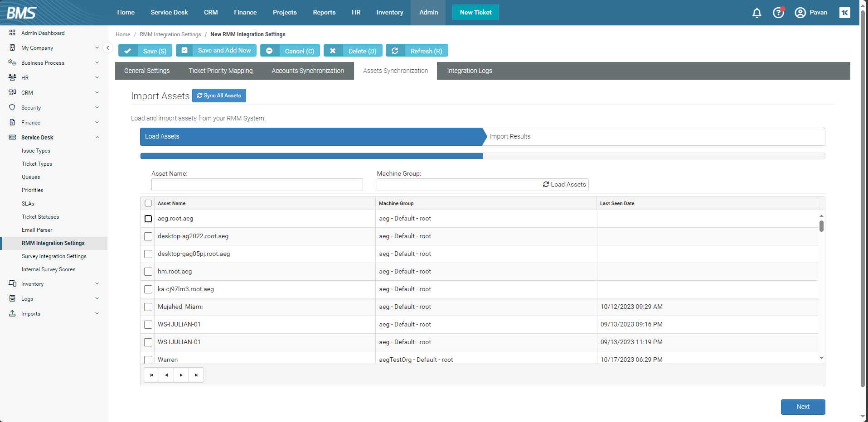Select the Mujahed_Miami asset checkbox
The image size is (868, 422).
pos(148,307)
